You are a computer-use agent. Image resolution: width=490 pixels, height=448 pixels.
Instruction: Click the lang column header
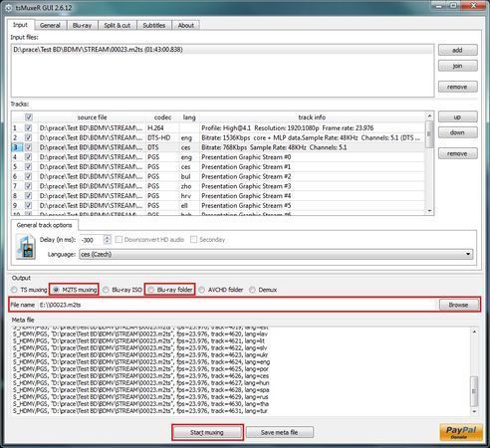click(x=189, y=117)
